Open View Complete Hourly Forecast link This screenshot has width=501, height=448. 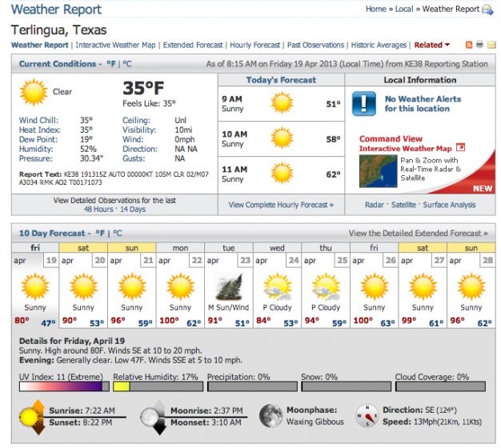tap(281, 205)
